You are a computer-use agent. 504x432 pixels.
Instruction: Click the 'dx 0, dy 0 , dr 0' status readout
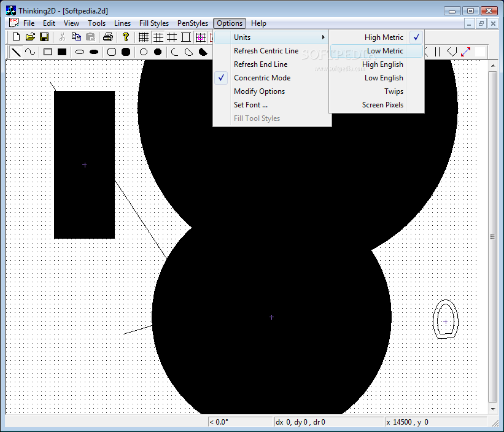[x=329, y=422]
